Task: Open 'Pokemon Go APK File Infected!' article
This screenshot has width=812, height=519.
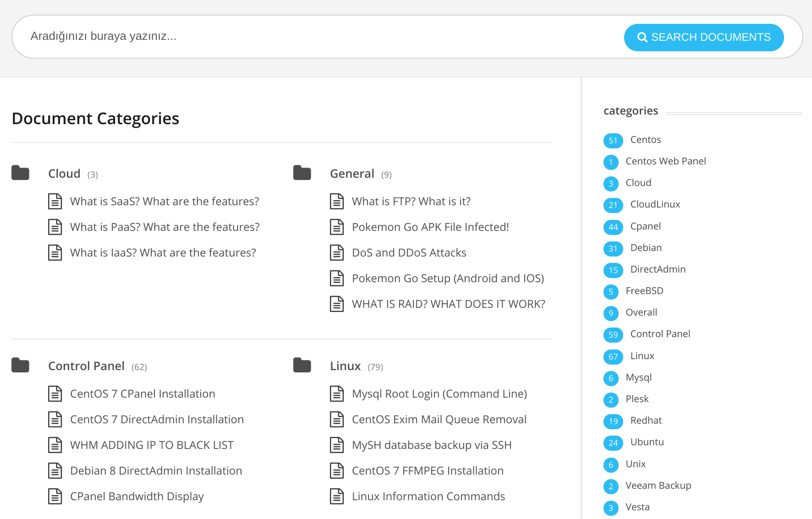Action: (x=430, y=227)
